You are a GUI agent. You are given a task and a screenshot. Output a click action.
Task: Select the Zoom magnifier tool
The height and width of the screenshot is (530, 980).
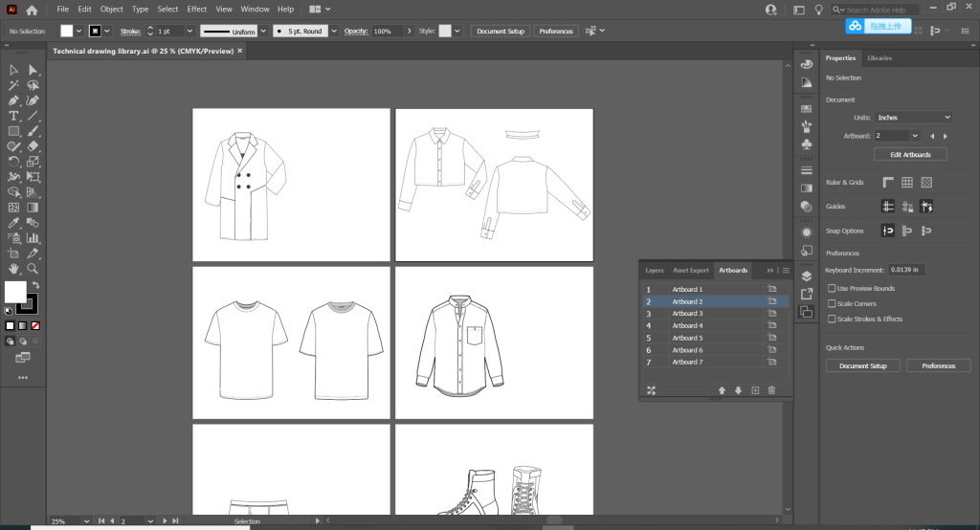33,270
